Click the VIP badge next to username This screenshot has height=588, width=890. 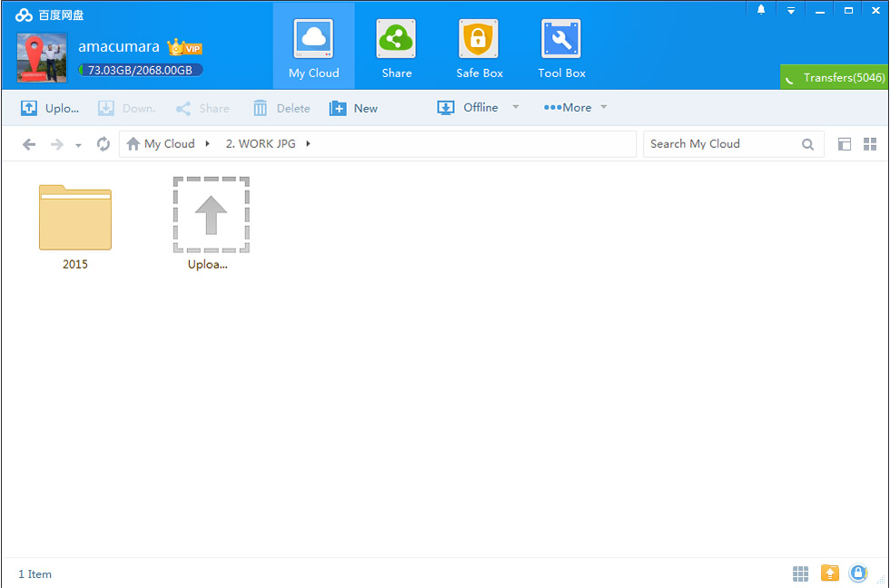point(184,46)
